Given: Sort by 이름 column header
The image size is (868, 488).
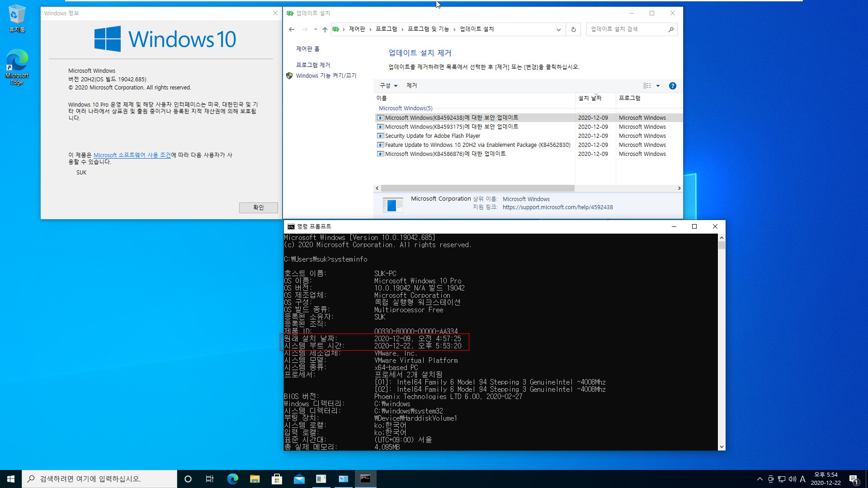Looking at the screenshot, I should (x=475, y=99).
